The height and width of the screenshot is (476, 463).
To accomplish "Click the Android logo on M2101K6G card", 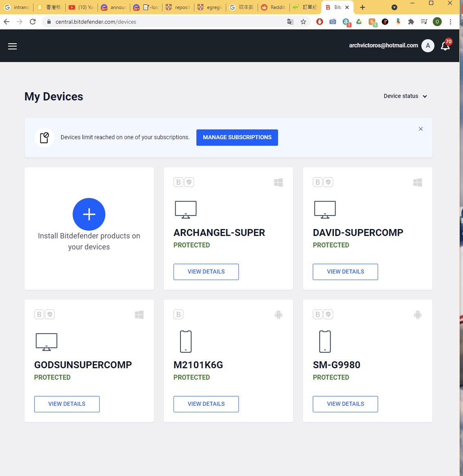I will pyautogui.click(x=278, y=315).
